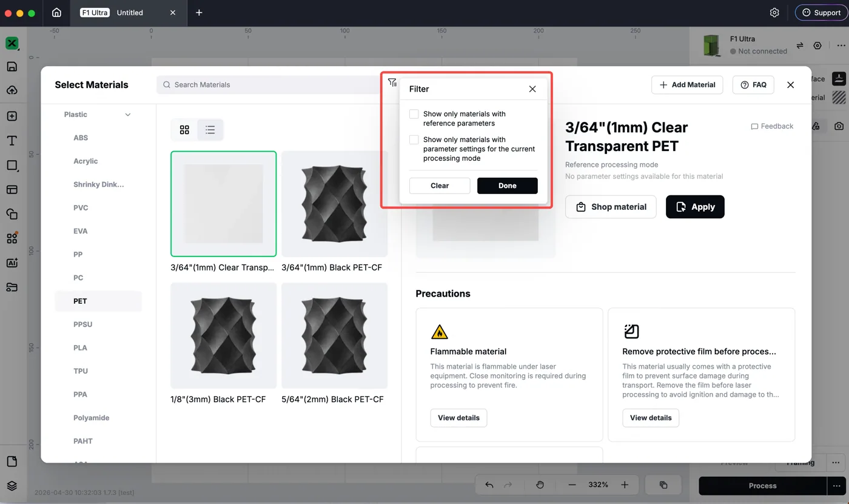Viewport: 849px width, 504px height.
Task: Switch to list view of materials
Action: tap(210, 130)
